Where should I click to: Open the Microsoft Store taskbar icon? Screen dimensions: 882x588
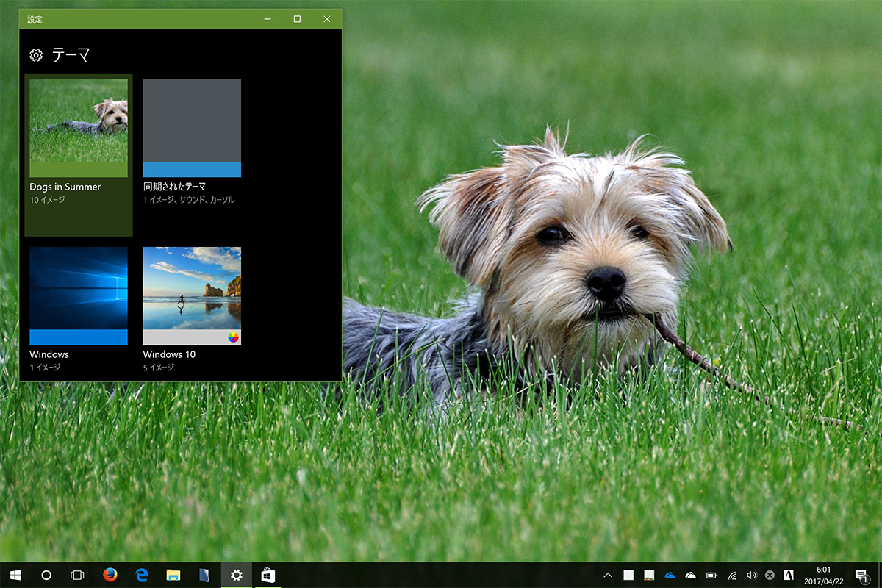(268, 575)
